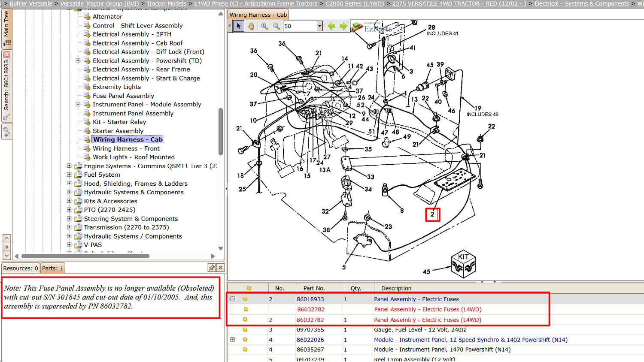Open Fuse Panel Assembly in tree

click(x=123, y=96)
